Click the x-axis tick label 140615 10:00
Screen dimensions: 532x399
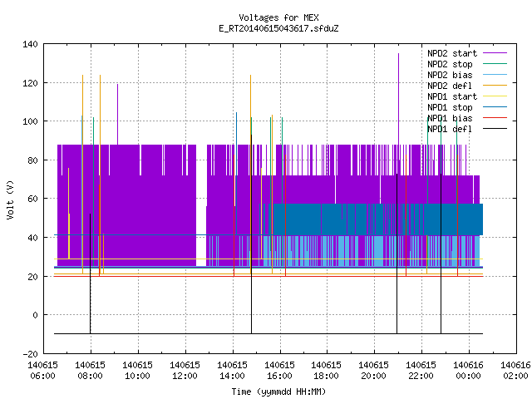pos(137,371)
